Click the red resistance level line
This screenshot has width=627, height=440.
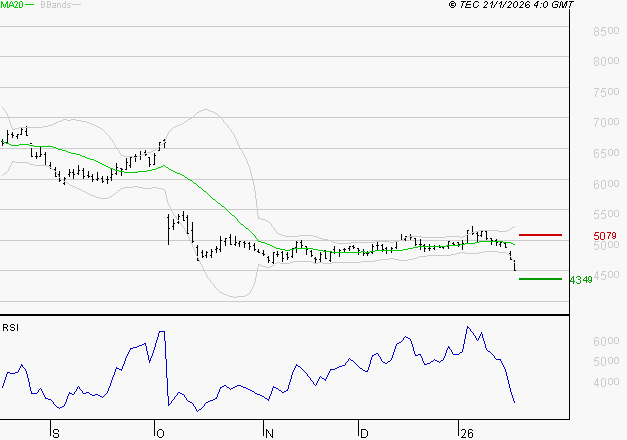point(540,235)
